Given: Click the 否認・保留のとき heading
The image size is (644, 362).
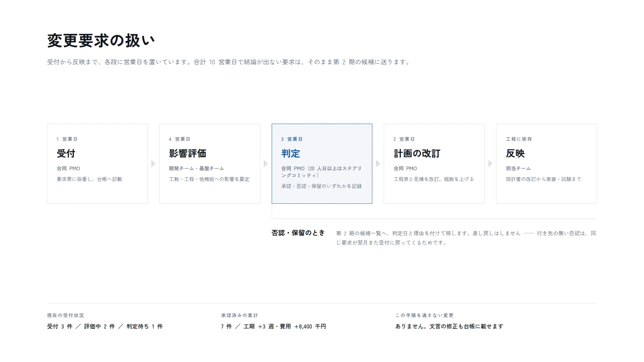Looking at the screenshot, I should tap(298, 233).
